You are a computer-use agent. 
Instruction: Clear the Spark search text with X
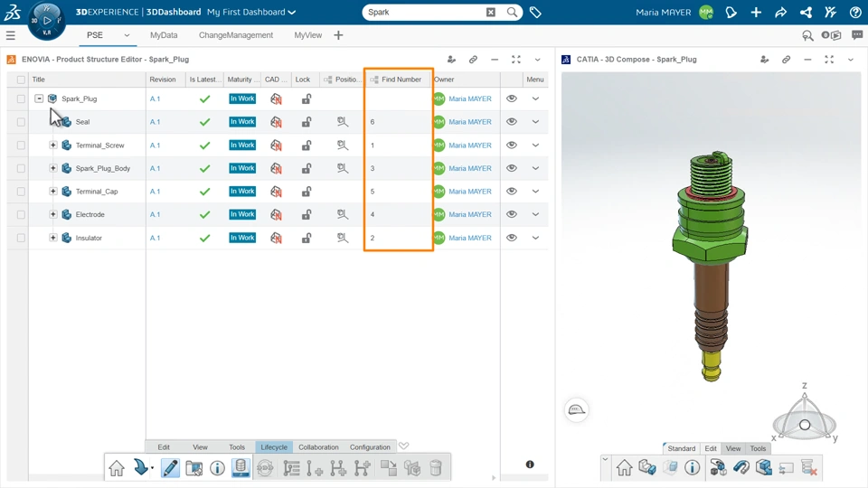490,12
